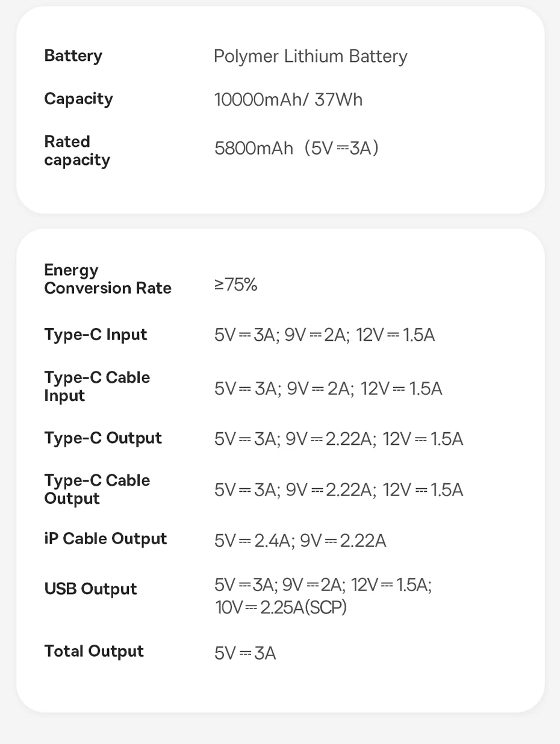
Task: Click the Energy Conversion Rate label
Action: click(108, 279)
